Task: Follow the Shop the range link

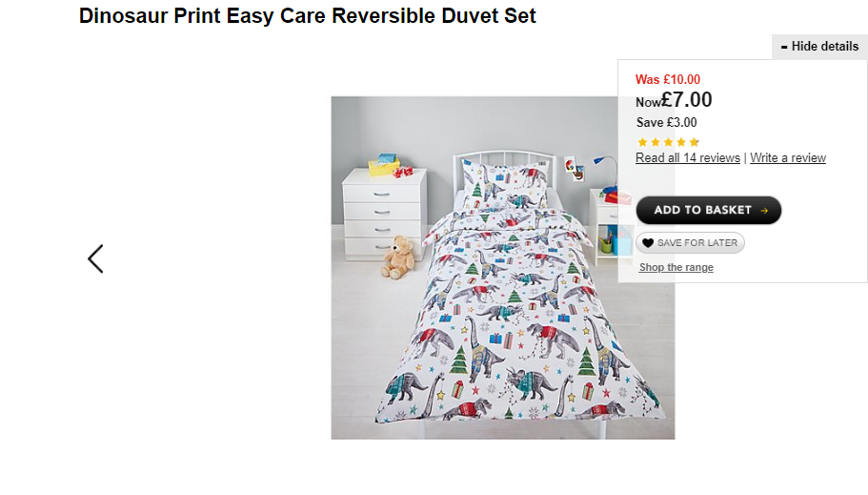Action: tap(676, 267)
